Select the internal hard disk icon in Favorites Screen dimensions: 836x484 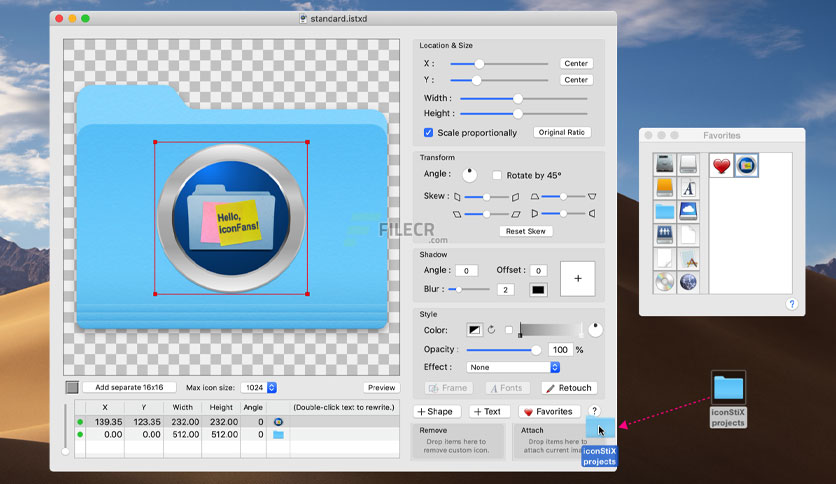click(665, 164)
